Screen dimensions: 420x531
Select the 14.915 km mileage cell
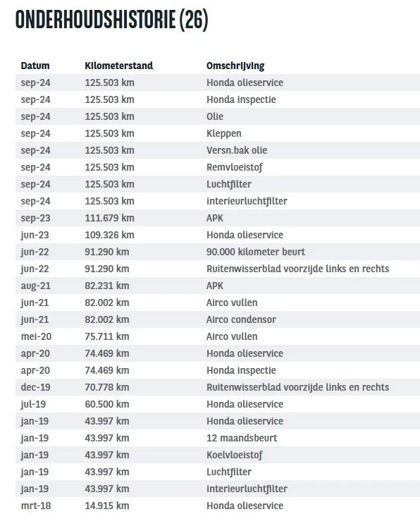(x=107, y=506)
